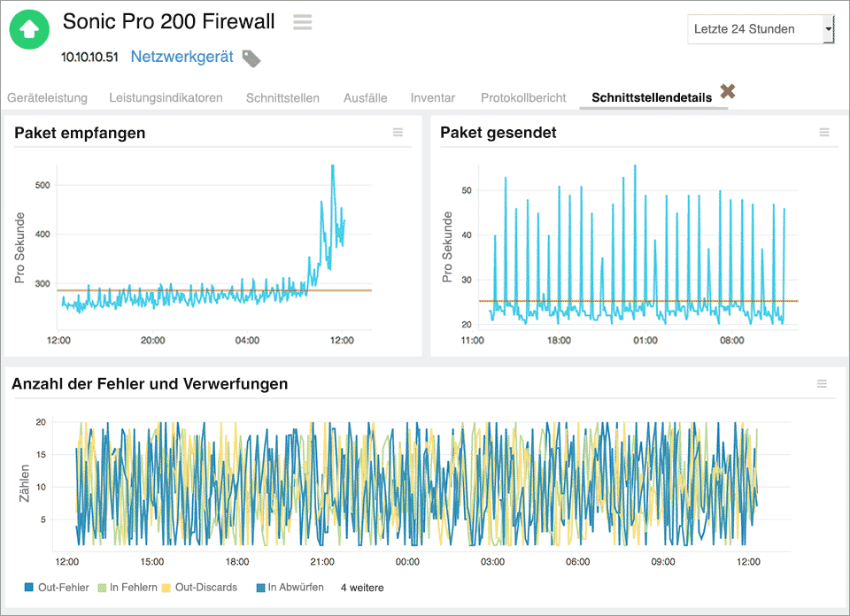Click the dropdown arrow of the time selector
850x616 pixels.
(827, 29)
